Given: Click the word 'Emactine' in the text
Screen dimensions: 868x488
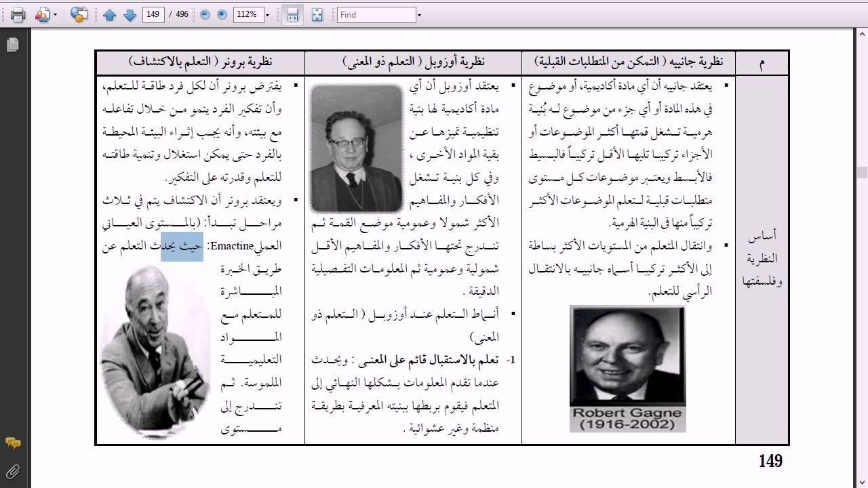Looking at the screenshot, I should [x=231, y=247].
